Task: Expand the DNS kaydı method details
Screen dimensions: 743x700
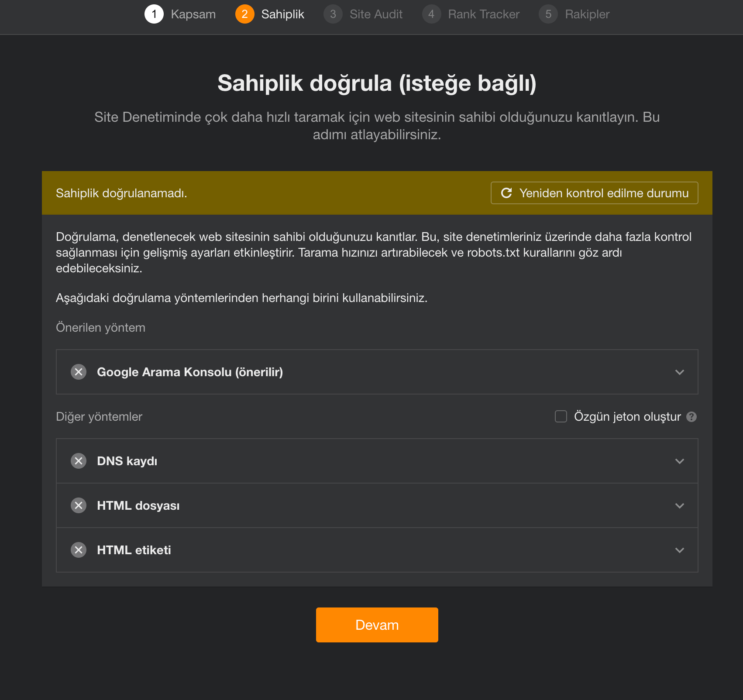Action: click(679, 461)
